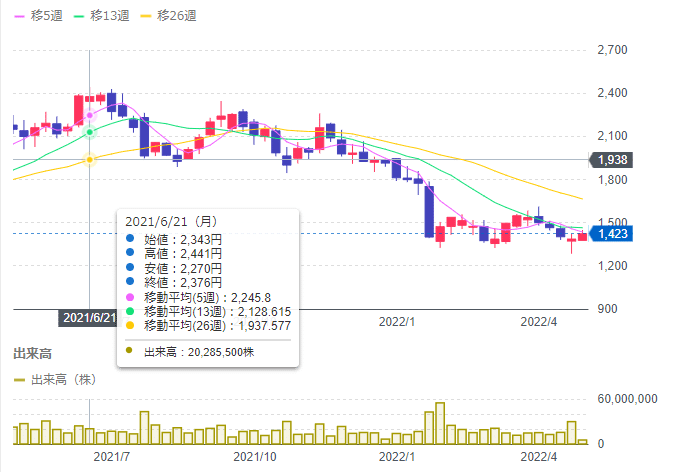Click the 始値：2,343円 tooltip row
The image size is (674, 472).
(x=174, y=239)
